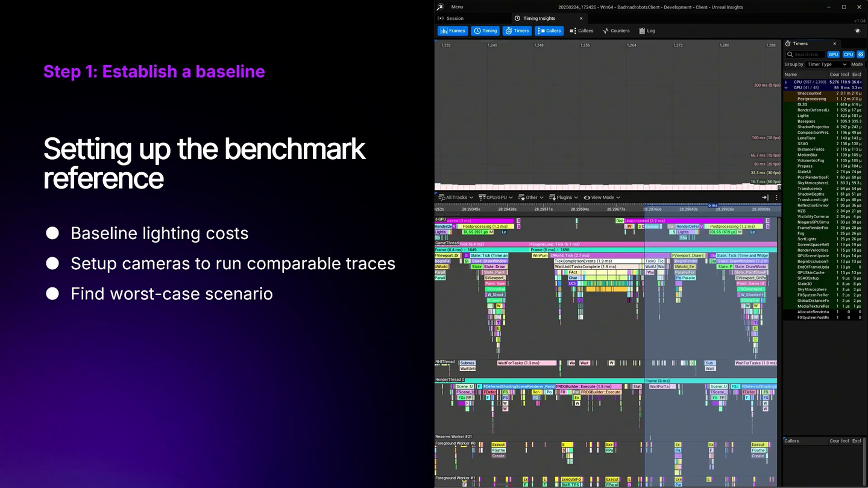
Task: Select the Callers panel header
Action: (x=791, y=441)
